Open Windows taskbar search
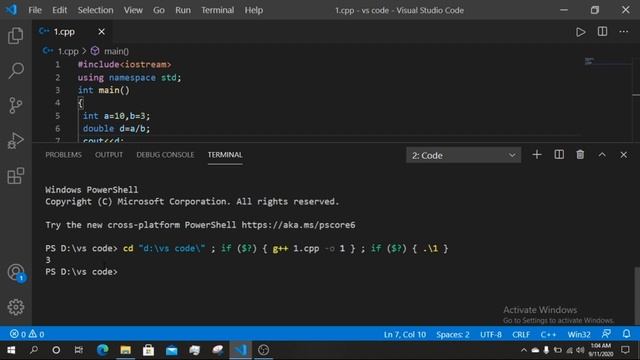640x360 pixels. point(34,350)
